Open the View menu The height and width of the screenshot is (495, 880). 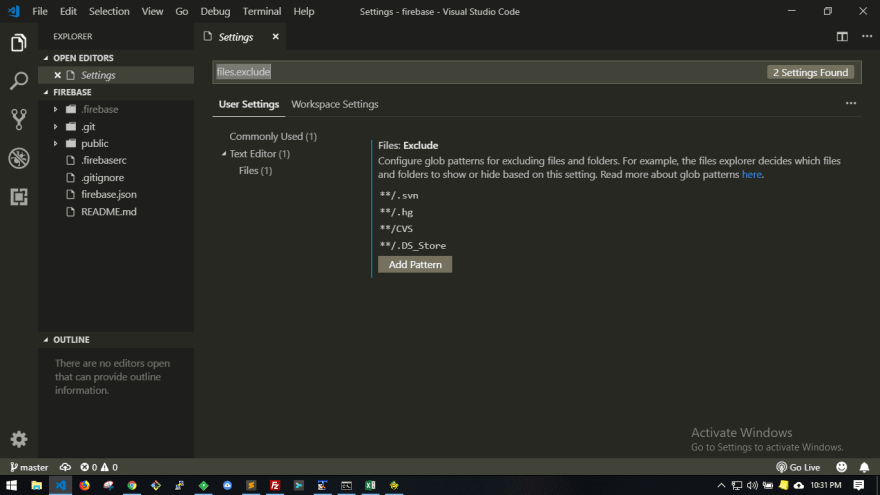152,11
